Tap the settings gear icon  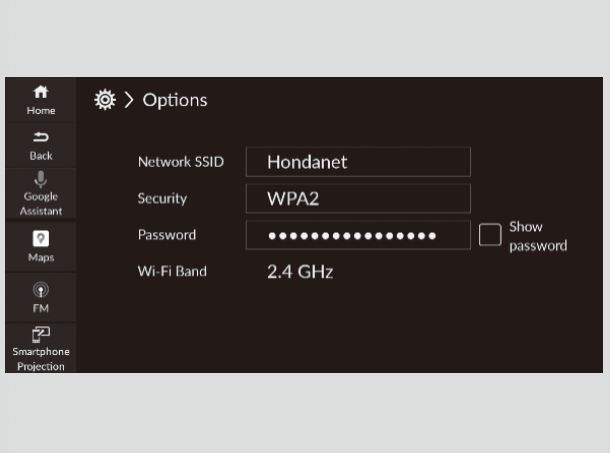pos(104,100)
